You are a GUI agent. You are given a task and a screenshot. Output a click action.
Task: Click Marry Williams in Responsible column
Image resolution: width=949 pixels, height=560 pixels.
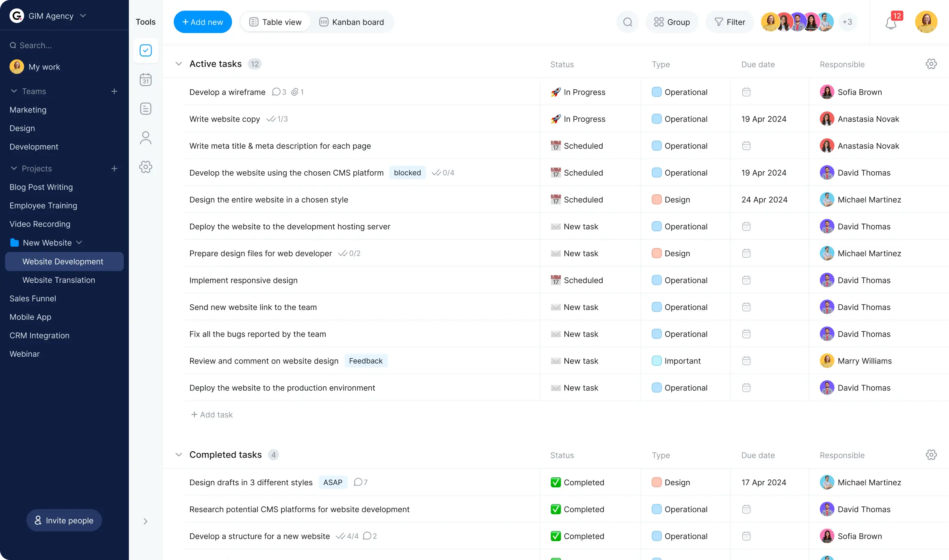point(856,361)
